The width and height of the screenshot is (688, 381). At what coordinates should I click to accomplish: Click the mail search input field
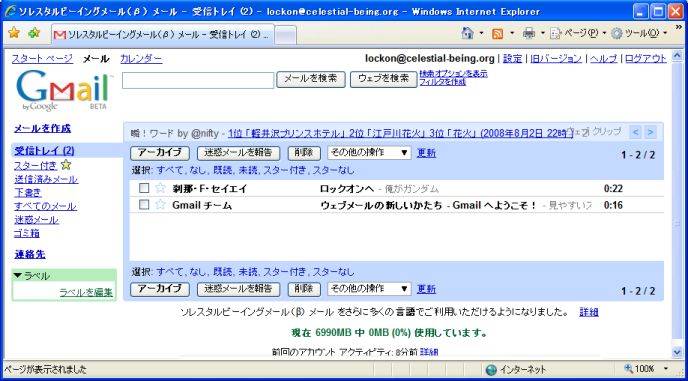click(198, 80)
